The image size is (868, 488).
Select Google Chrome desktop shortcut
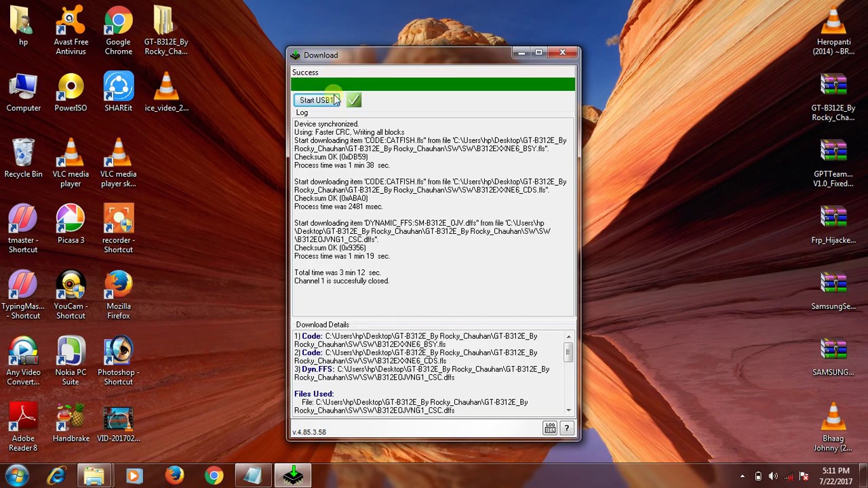[118, 31]
